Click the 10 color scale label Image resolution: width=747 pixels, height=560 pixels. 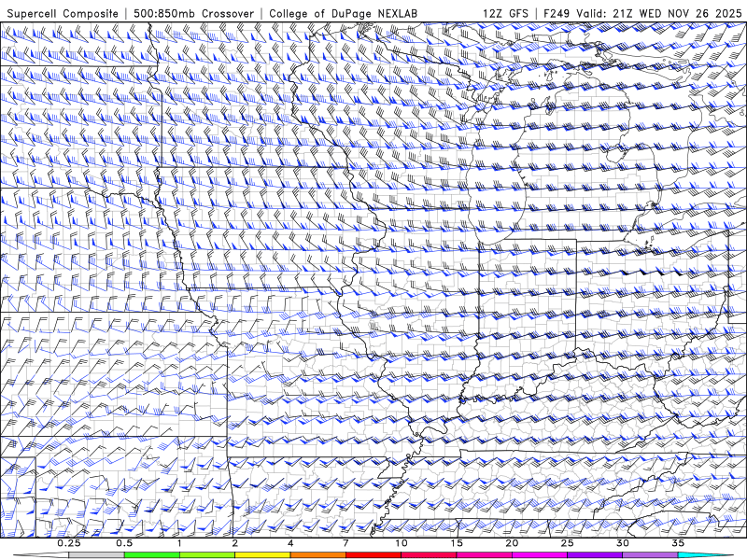tap(402, 543)
